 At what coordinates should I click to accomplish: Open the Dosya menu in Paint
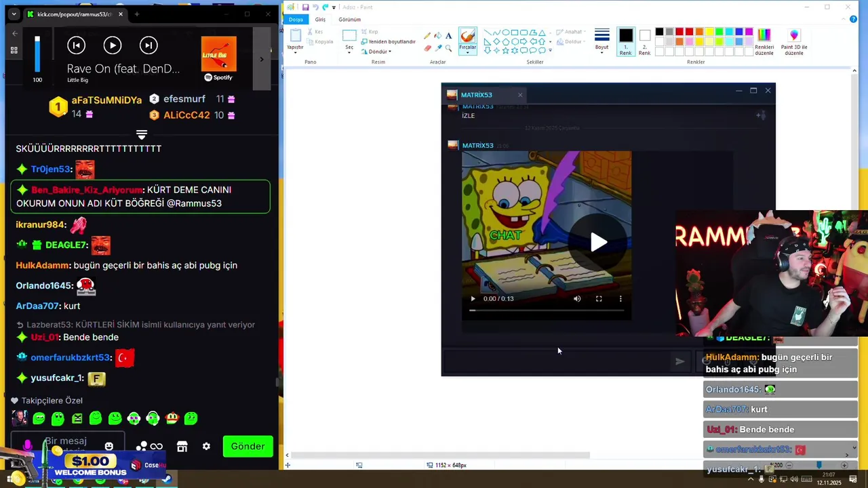coord(296,19)
